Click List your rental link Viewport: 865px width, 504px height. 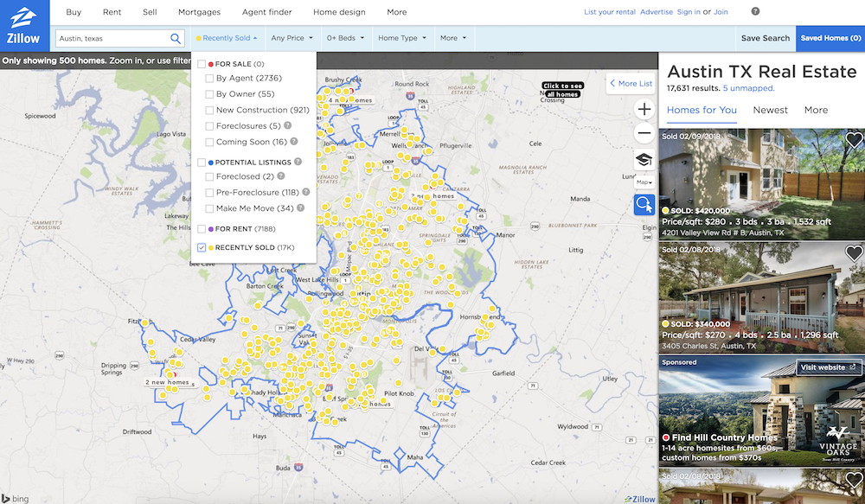point(610,11)
